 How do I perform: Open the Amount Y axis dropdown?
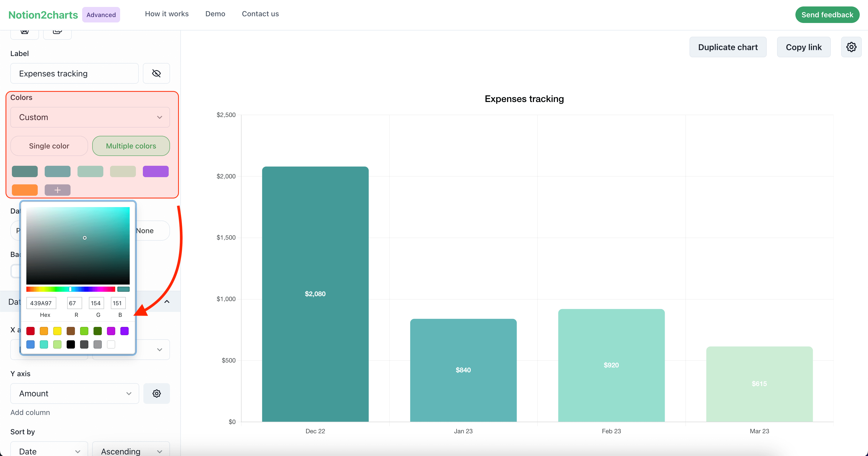[x=74, y=393]
